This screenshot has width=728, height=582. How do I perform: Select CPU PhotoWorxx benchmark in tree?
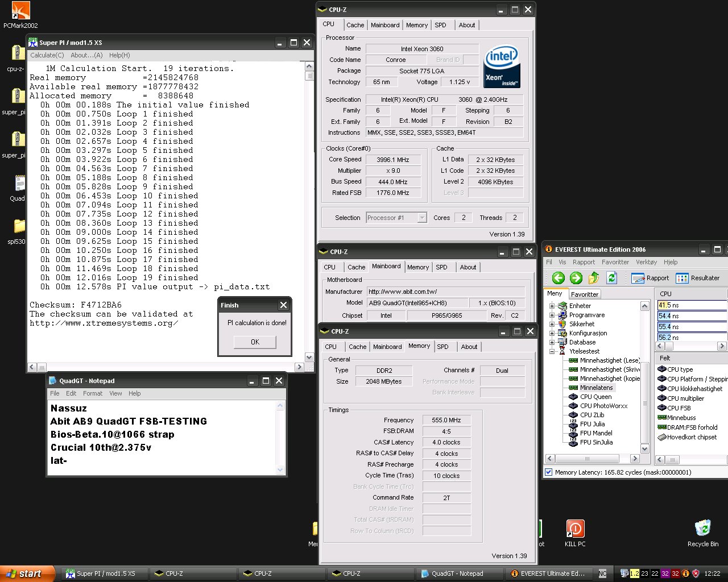(598, 406)
